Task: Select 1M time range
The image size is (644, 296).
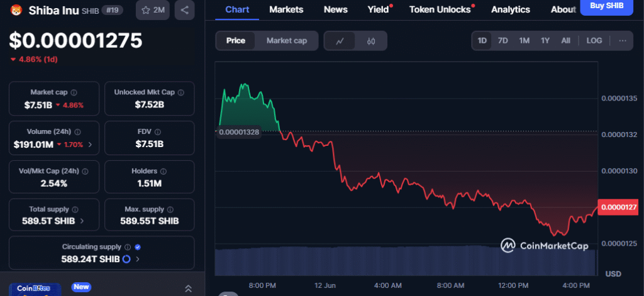Action: coord(524,41)
